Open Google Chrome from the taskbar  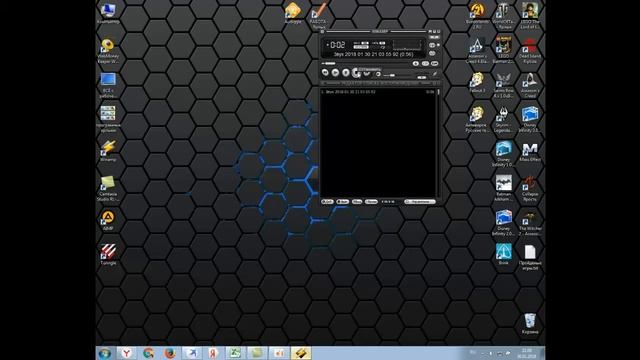point(148,353)
